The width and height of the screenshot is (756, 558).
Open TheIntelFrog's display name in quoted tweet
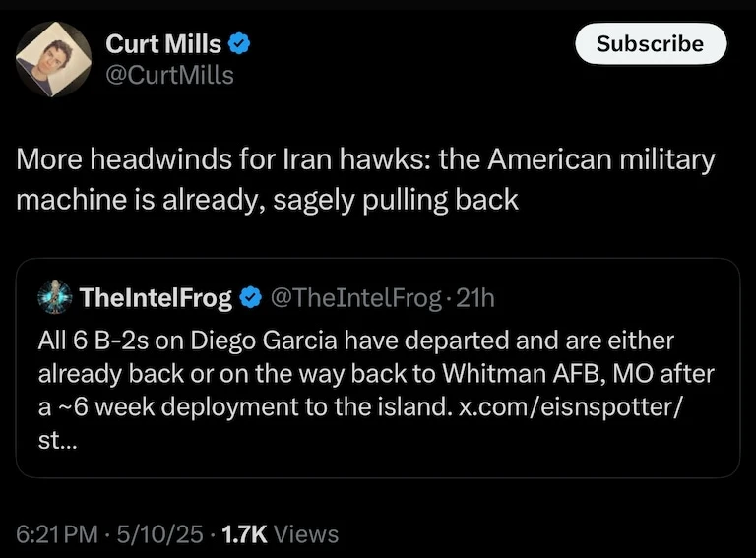(155, 297)
